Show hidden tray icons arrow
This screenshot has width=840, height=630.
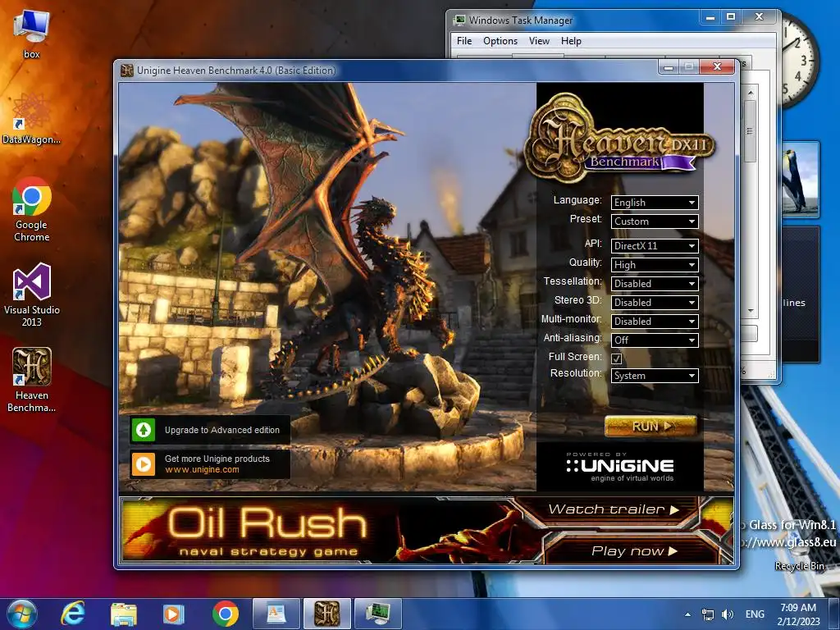click(687, 614)
